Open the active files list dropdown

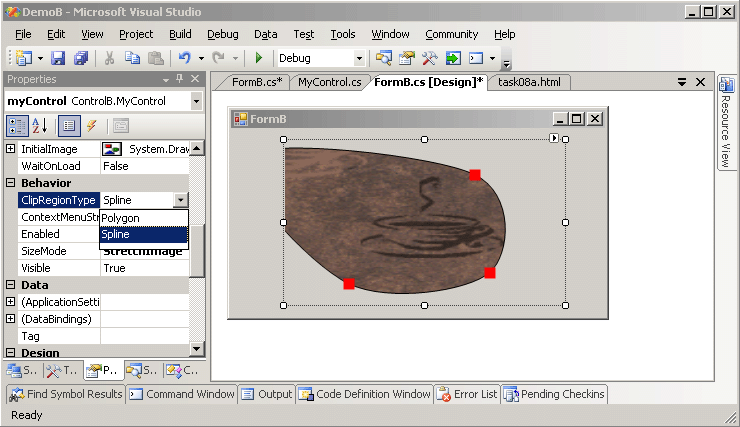(682, 82)
